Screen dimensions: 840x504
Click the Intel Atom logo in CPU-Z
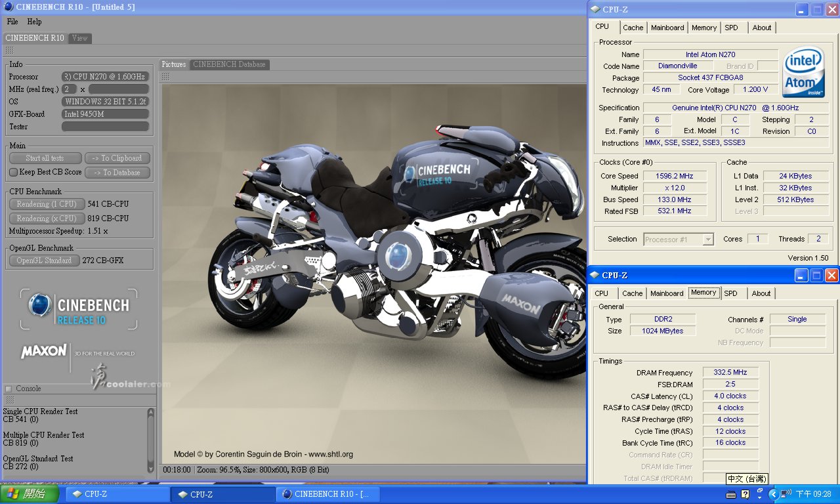[x=804, y=72]
